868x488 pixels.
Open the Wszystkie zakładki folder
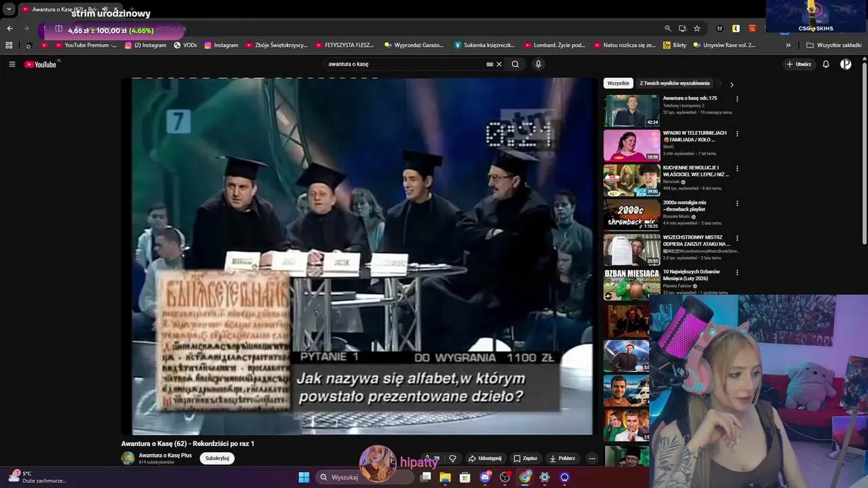pos(834,45)
